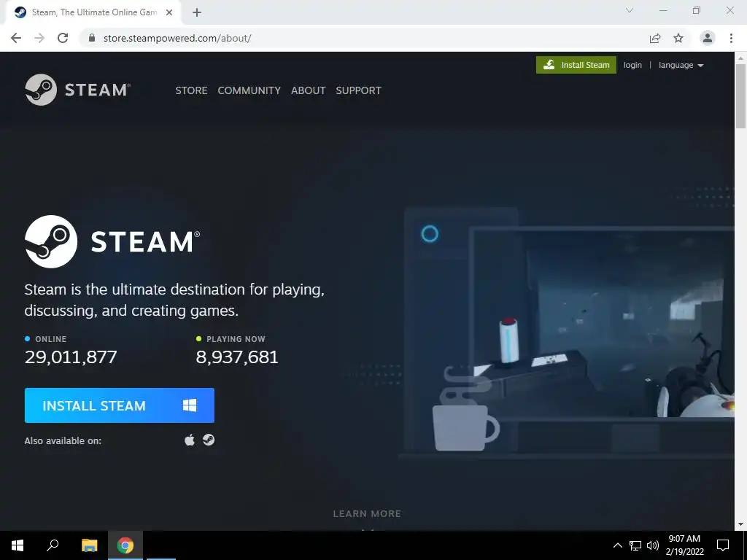Click the green Install Steam header button
Viewport: 747px width, 560px height.
tap(576, 65)
